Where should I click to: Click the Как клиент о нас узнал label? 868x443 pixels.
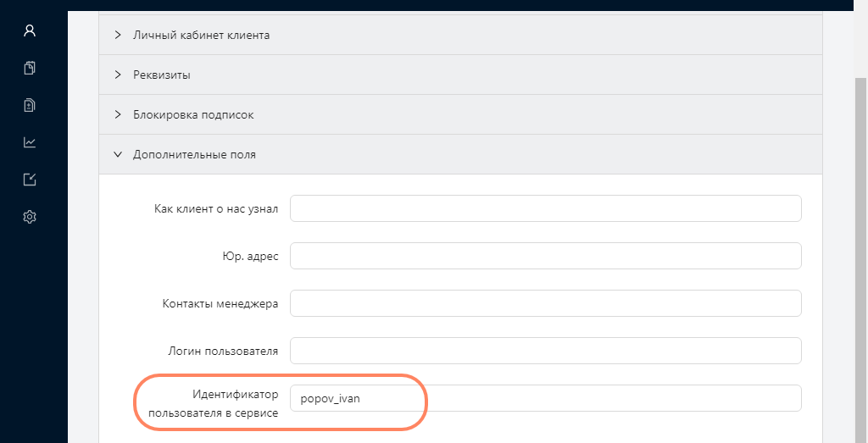pos(216,208)
